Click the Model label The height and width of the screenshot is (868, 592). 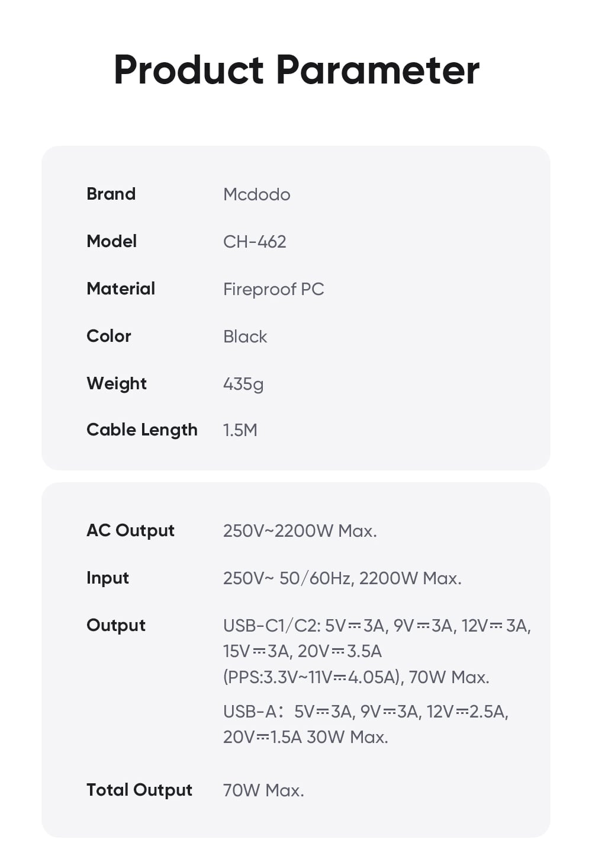coord(111,241)
